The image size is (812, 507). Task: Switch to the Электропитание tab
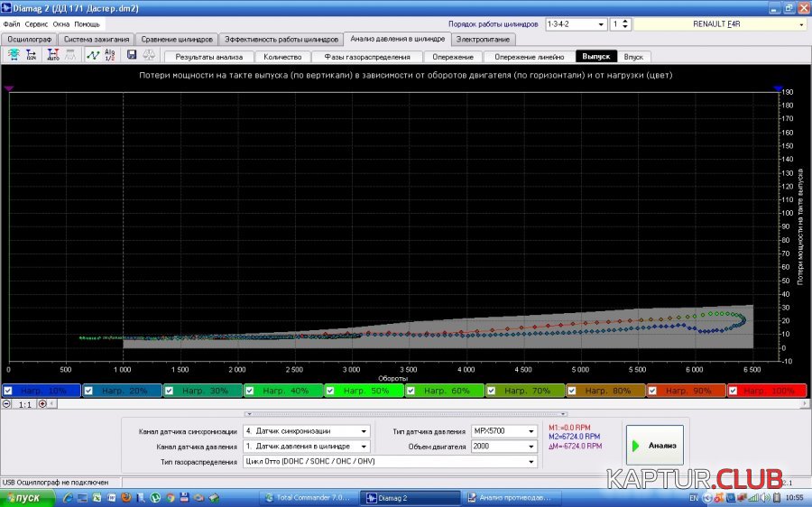(483, 40)
